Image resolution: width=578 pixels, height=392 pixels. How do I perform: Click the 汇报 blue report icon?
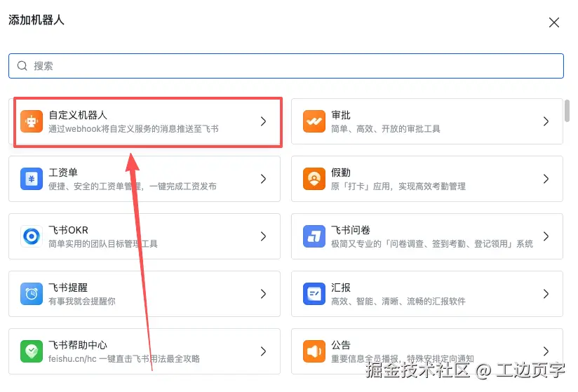click(x=314, y=294)
